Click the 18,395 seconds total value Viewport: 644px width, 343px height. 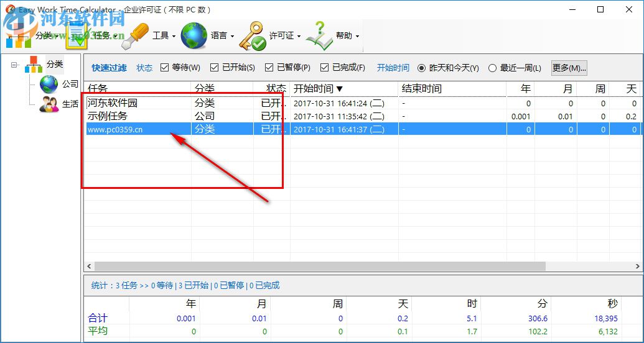click(x=606, y=318)
